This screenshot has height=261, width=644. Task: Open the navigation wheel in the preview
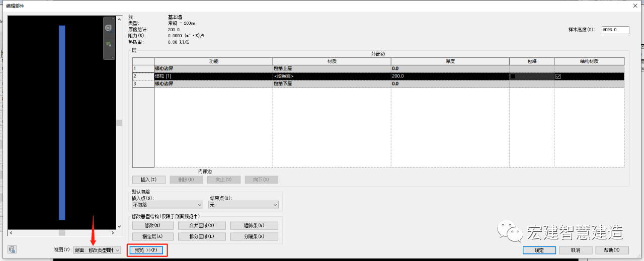click(108, 28)
